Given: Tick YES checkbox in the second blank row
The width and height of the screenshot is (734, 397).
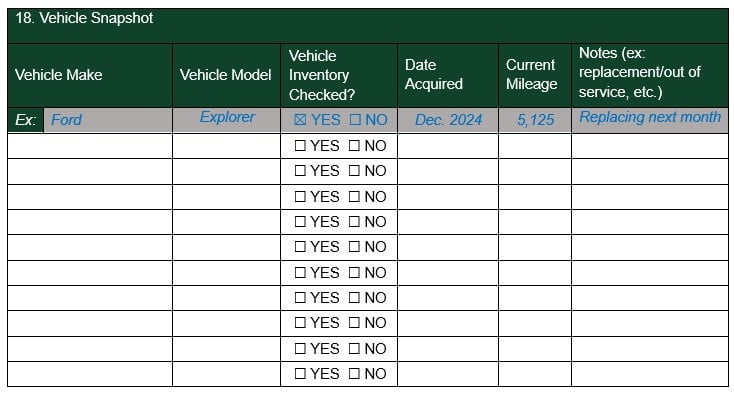Looking at the screenshot, I should point(300,171).
